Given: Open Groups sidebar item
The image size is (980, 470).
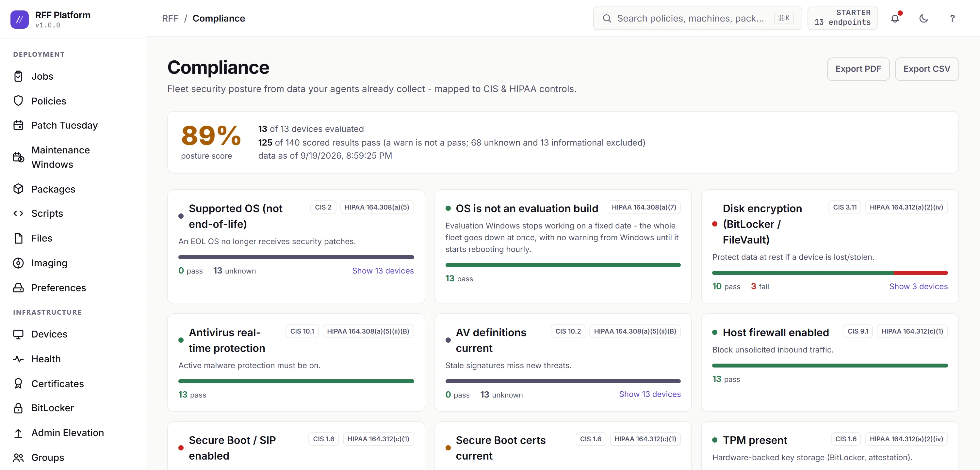Looking at the screenshot, I should coord(73,458).
